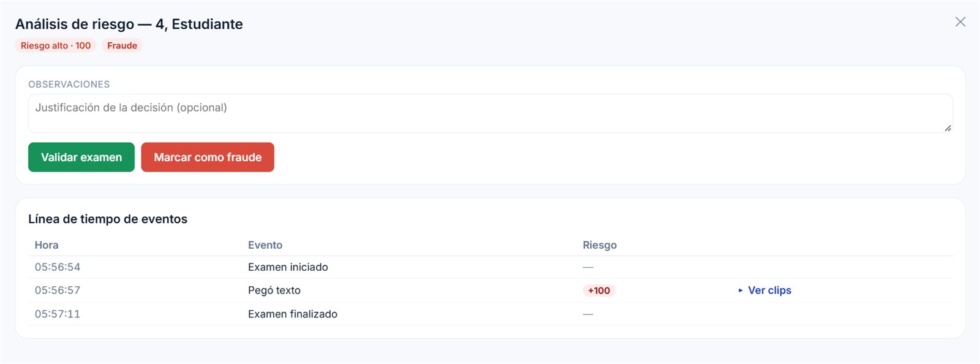This screenshot has width=980, height=364.
Task: Click Marcar como fraude button
Action: (208, 157)
